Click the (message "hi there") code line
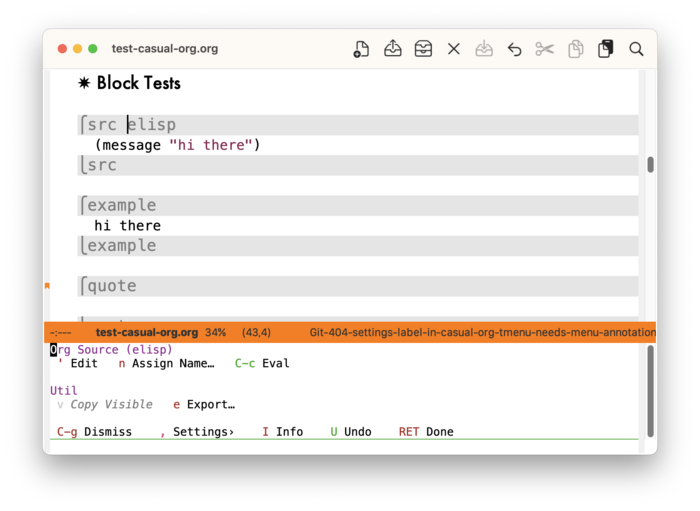This screenshot has height=511, width=700. (x=177, y=145)
